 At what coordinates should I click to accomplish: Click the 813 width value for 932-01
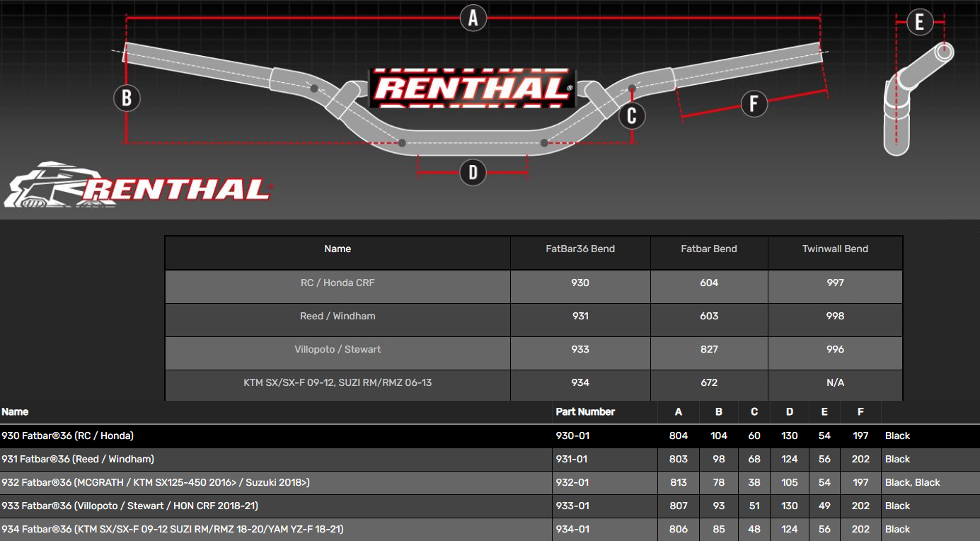coord(679,482)
